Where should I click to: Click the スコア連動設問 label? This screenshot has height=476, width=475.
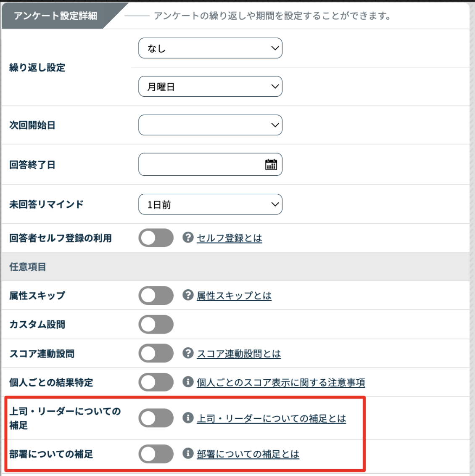coord(42,354)
